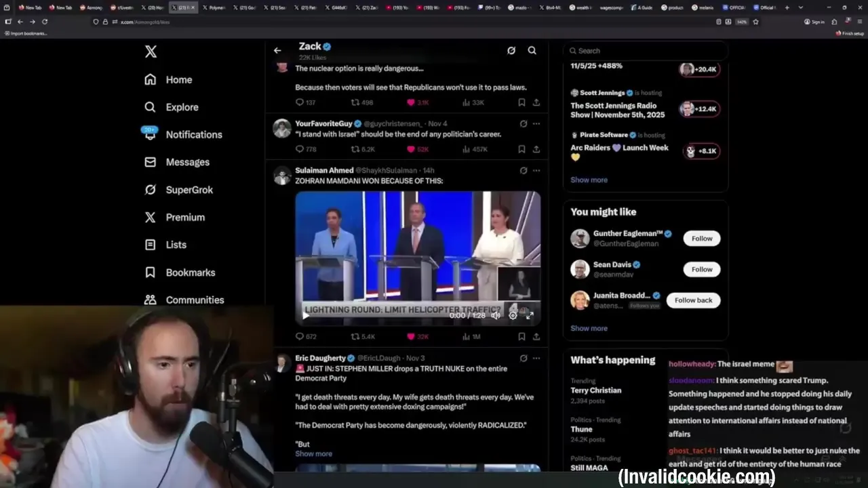Viewport: 868px width, 488px height.
Task: Reply to YourFavoriteGuy's post
Action: (x=306, y=149)
